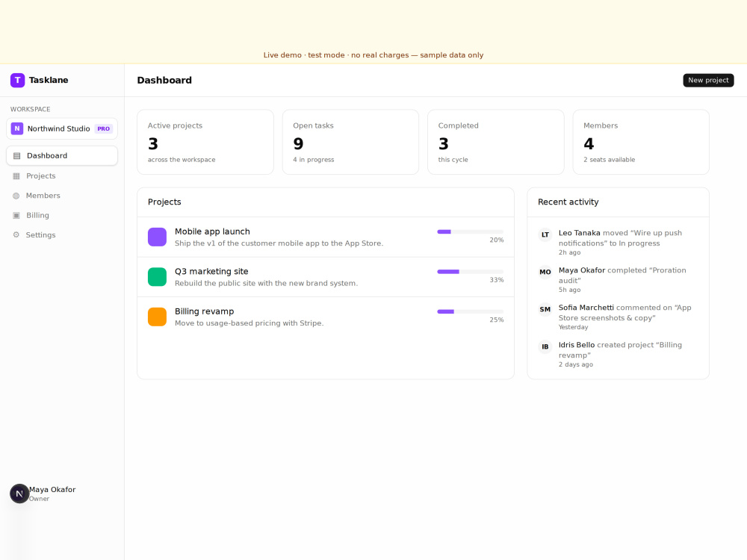Click the "2 seats available" text
Image resolution: width=747 pixels, height=560 pixels.
click(609, 160)
